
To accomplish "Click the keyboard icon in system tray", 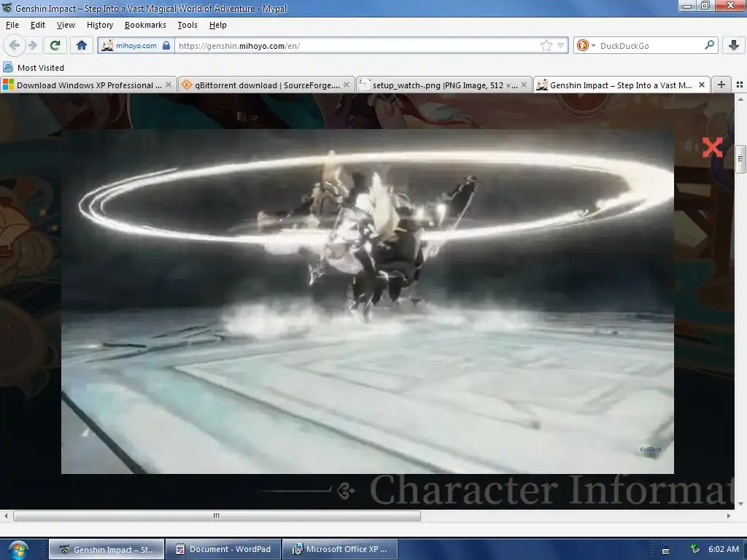I will (x=665, y=551).
